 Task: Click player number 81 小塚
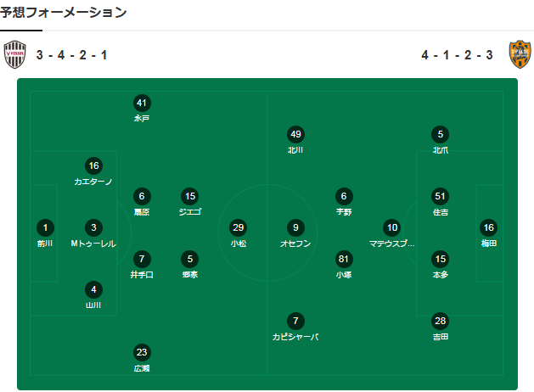pos(344,259)
